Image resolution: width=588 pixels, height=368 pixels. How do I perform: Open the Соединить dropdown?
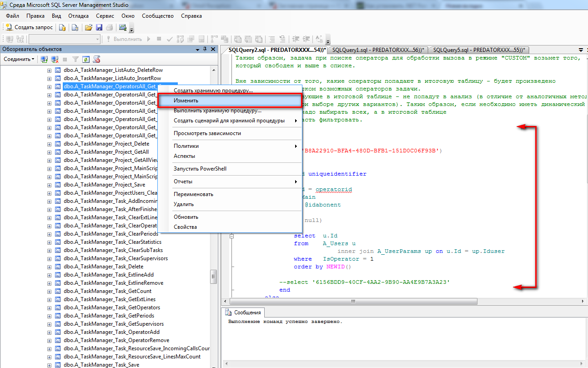(18, 59)
